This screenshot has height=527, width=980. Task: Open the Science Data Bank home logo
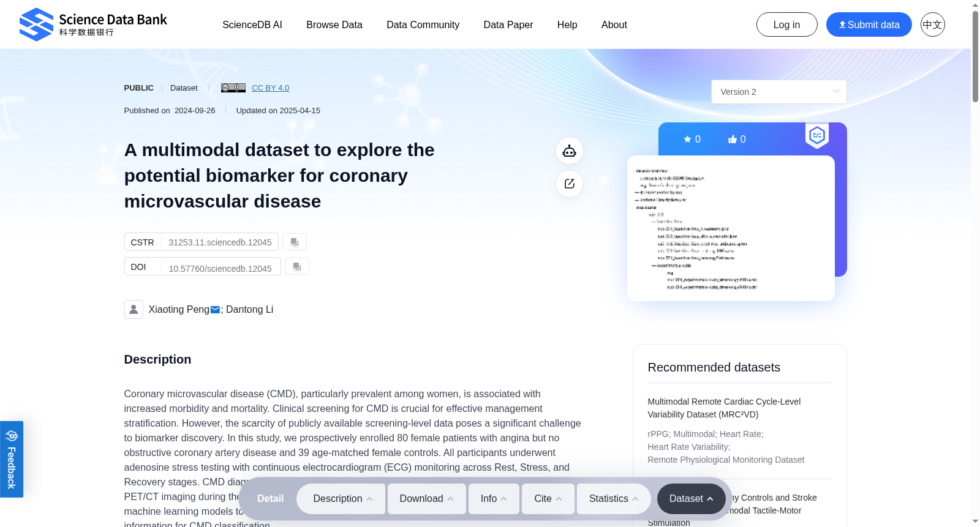[93, 24]
